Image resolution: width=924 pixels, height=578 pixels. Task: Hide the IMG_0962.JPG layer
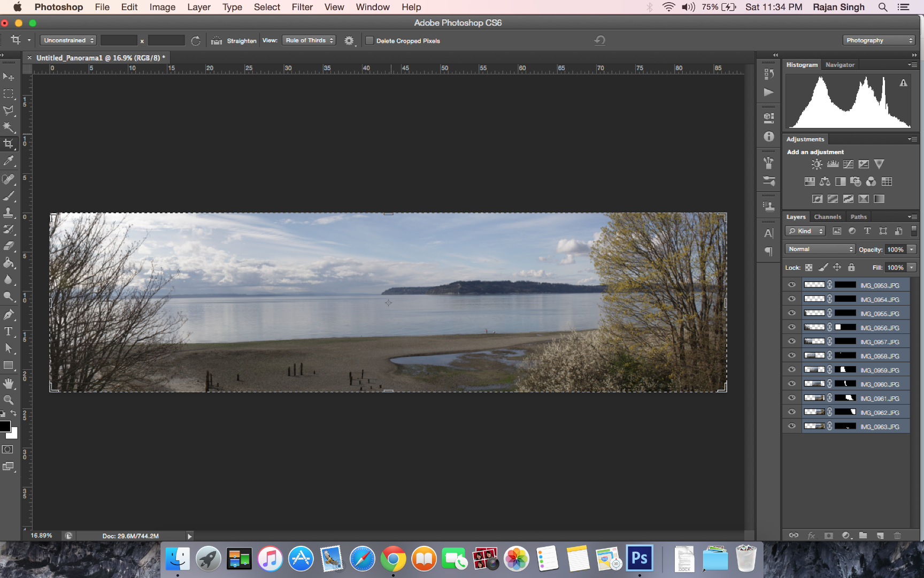coord(792,412)
